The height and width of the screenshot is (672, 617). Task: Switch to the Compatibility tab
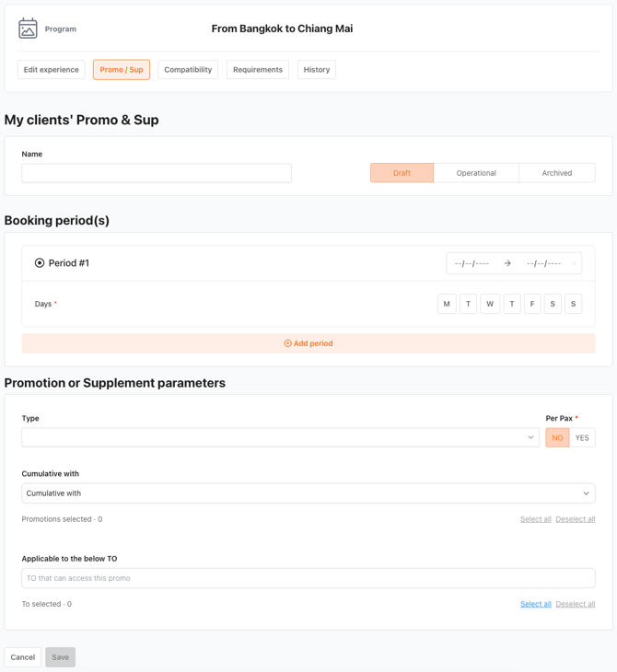(188, 69)
